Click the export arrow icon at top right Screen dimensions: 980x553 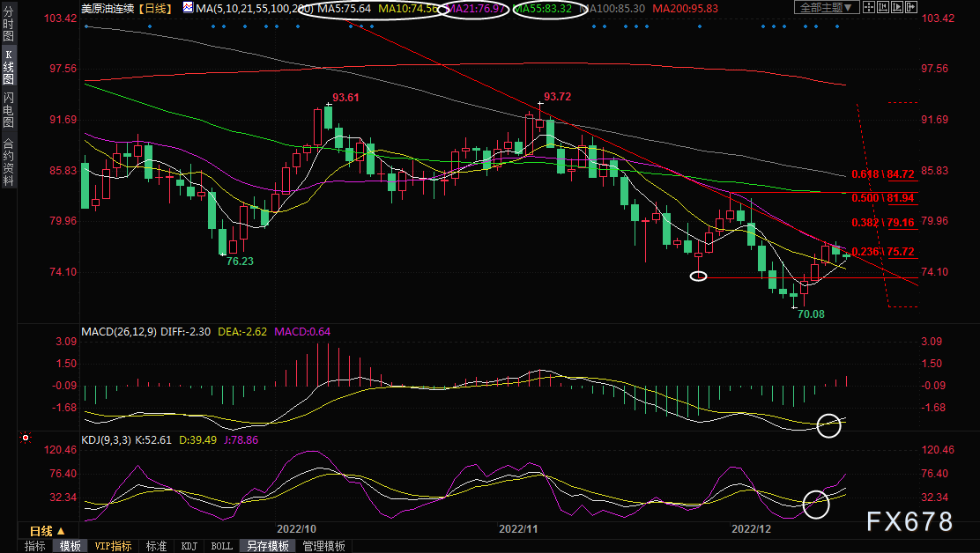[x=910, y=8]
